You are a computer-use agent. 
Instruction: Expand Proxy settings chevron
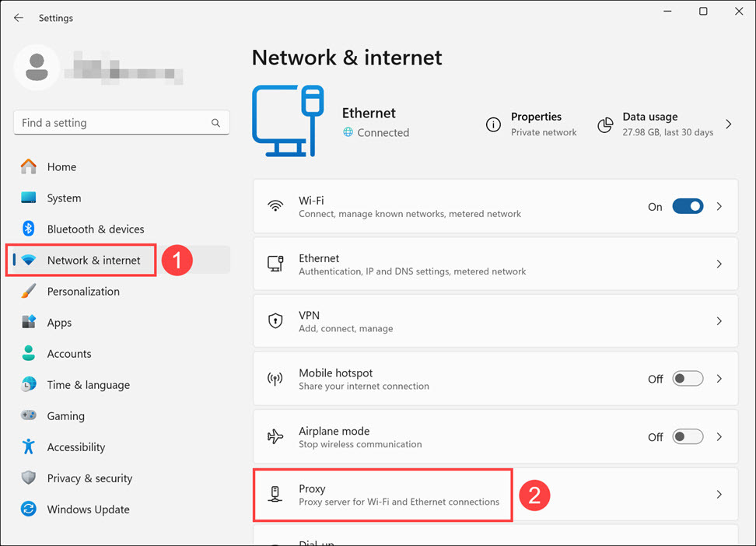719,495
